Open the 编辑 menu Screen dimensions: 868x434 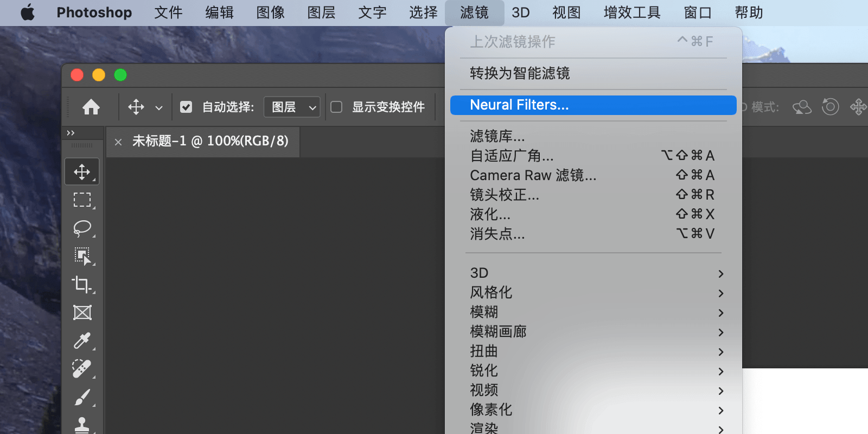click(x=219, y=12)
